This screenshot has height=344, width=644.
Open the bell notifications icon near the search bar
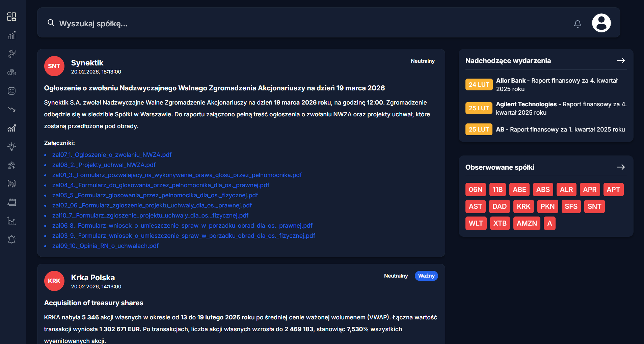coord(577,24)
